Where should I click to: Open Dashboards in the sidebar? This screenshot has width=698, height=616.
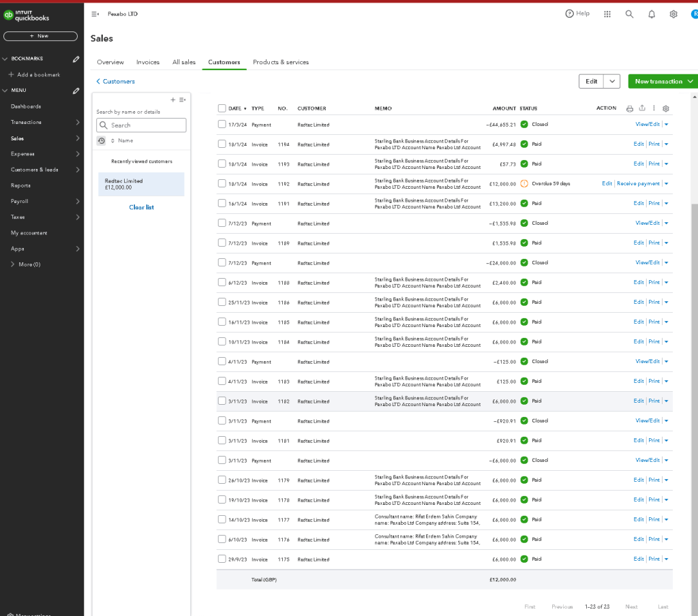tap(26, 106)
